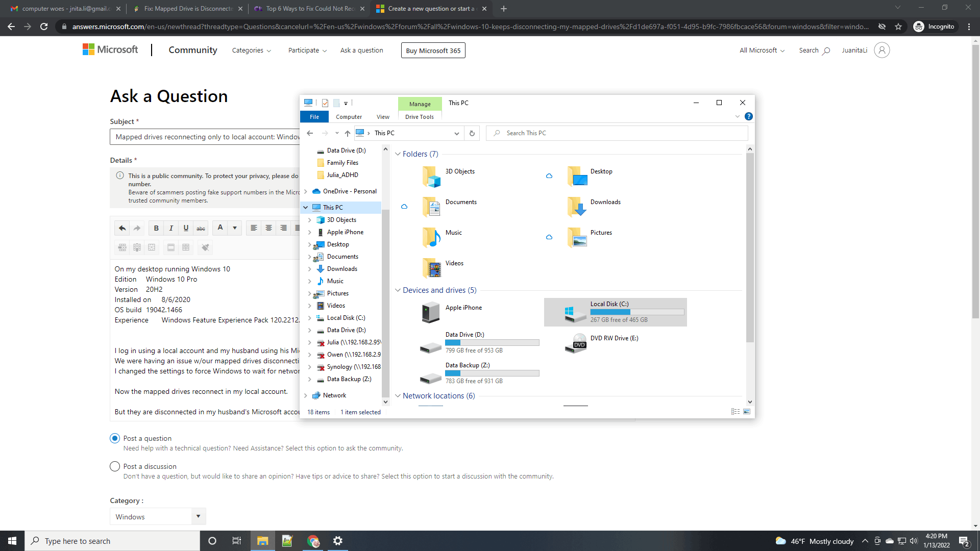Click the Data Drive (D:) capacity bar
The image size is (980, 551).
click(x=492, y=342)
